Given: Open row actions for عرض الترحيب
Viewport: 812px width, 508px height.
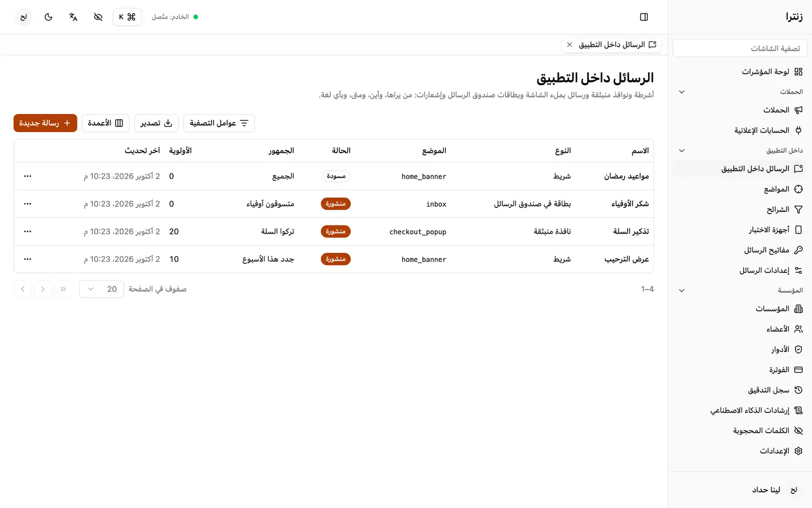Looking at the screenshot, I should point(28,259).
